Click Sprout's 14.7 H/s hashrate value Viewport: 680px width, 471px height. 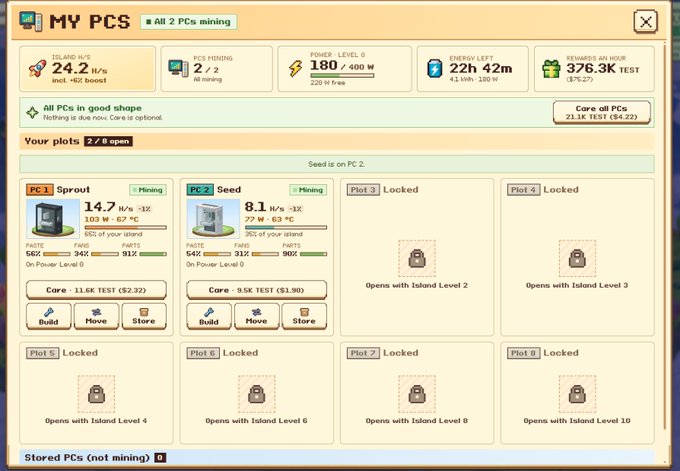tap(108, 207)
